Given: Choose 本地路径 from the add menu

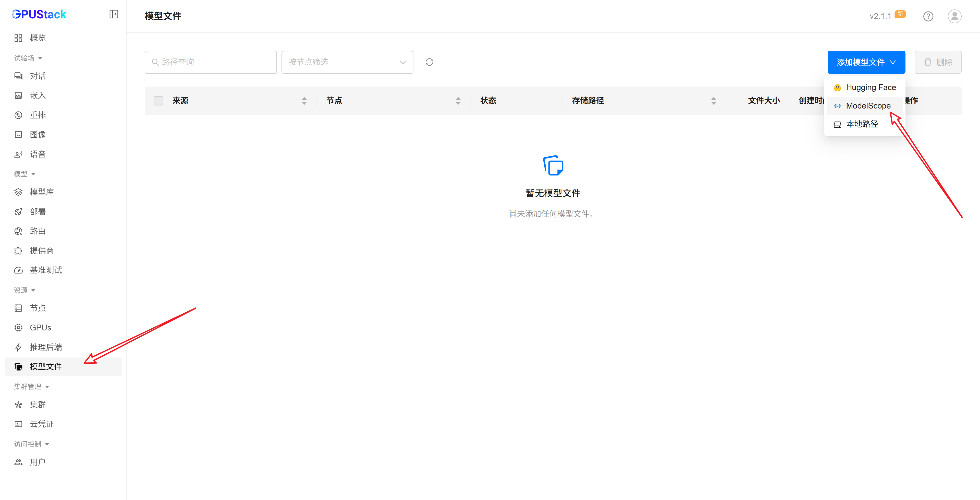Looking at the screenshot, I should pyautogui.click(x=864, y=124).
